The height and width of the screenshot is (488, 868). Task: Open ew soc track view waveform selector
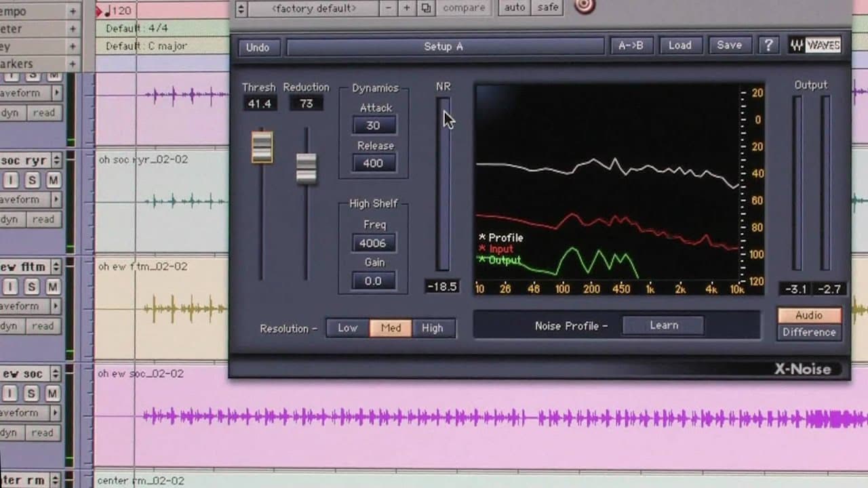point(31,413)
